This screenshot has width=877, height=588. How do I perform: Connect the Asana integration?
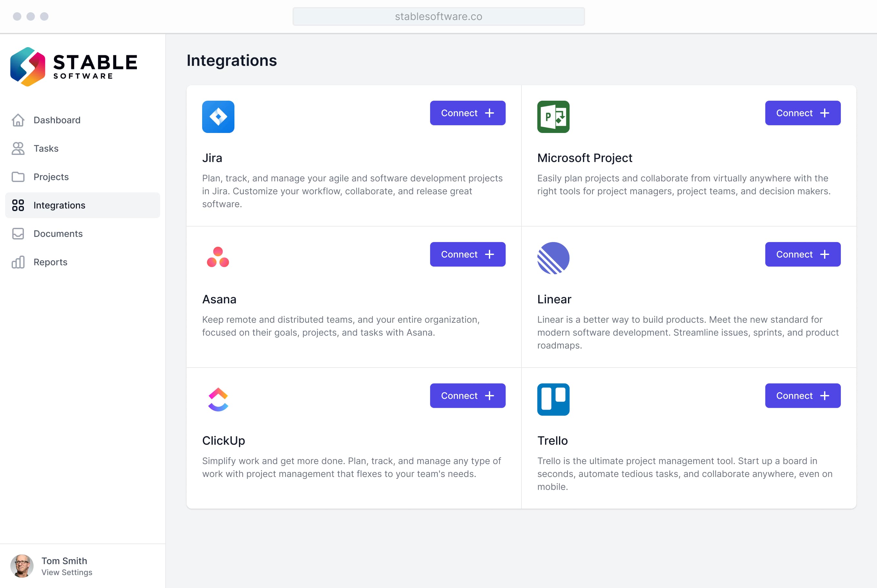[468, 254]
